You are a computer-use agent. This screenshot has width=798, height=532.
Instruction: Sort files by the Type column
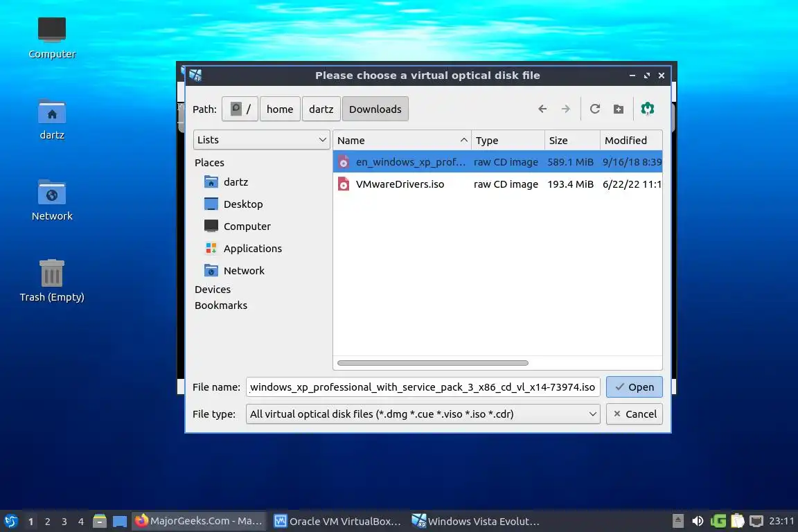pos(508,140)
